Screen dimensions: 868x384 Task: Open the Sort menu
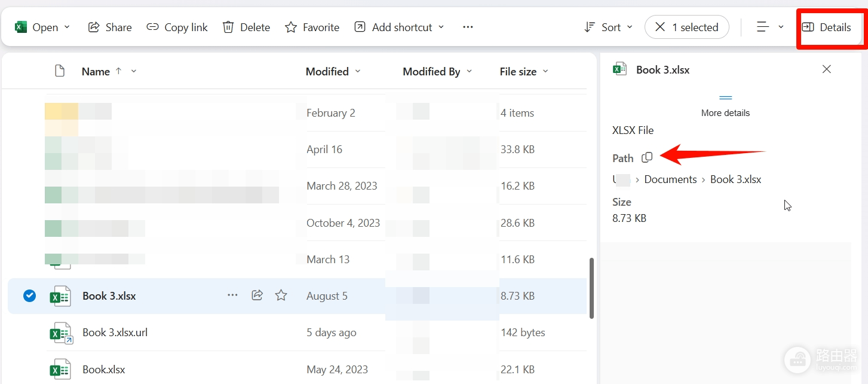(609, 27)
